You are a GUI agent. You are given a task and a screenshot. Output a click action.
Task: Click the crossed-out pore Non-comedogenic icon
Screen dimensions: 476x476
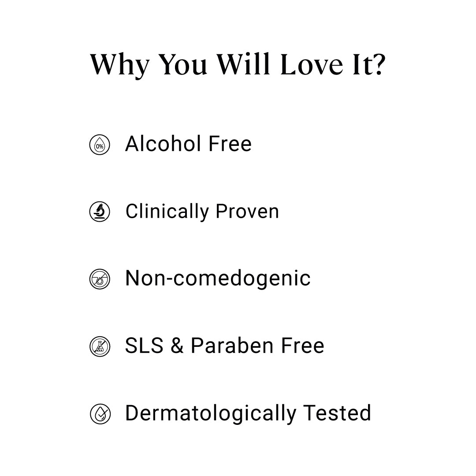100,279
